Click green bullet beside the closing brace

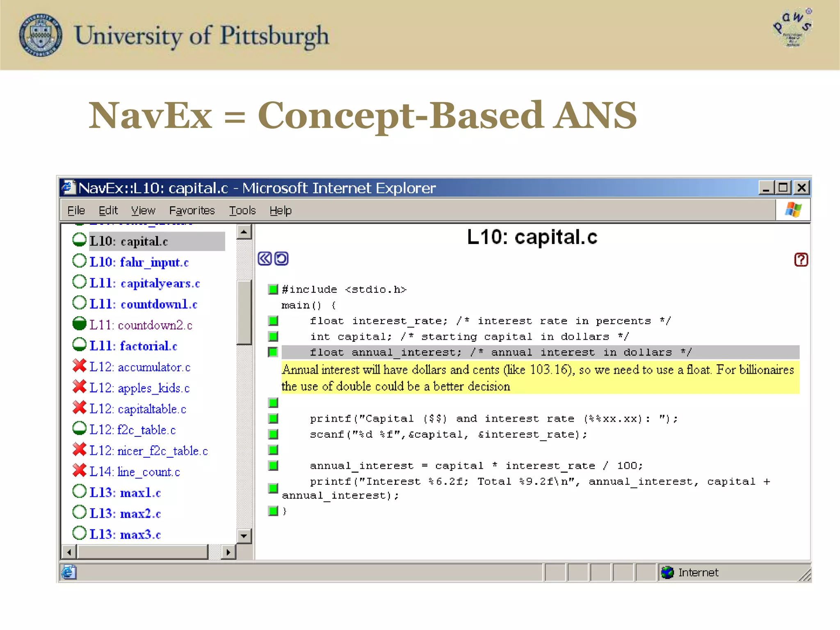[x=273, y=511]
